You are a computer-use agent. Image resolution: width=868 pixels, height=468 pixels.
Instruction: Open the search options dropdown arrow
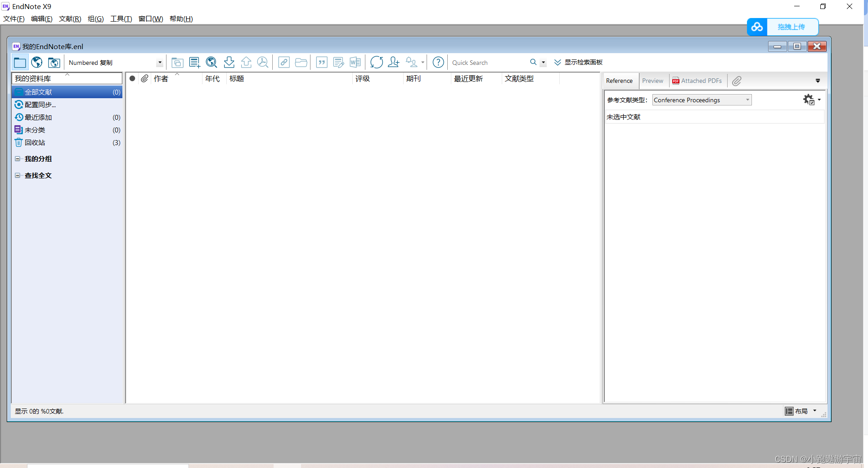tap(543, 63)
